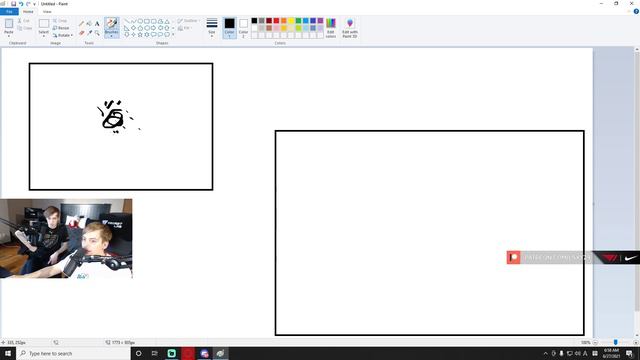
Task: Select the Color picker eyedropper tool
Action: pyautogui.click(x=89, y=33)
